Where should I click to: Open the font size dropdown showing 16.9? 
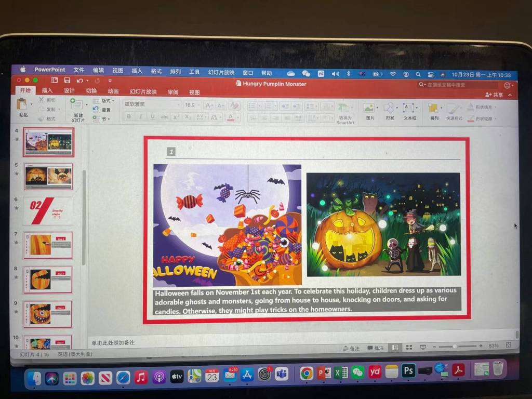[x=191, y=105]
